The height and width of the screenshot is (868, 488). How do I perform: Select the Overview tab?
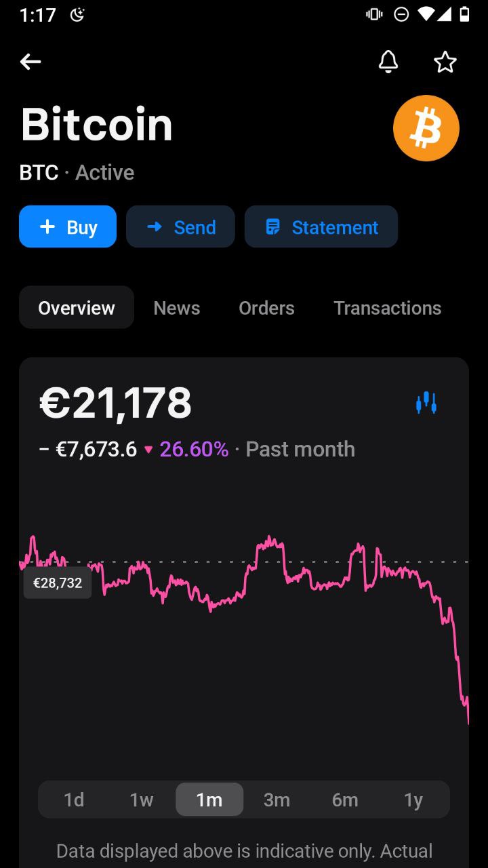(x=77, y=308)
